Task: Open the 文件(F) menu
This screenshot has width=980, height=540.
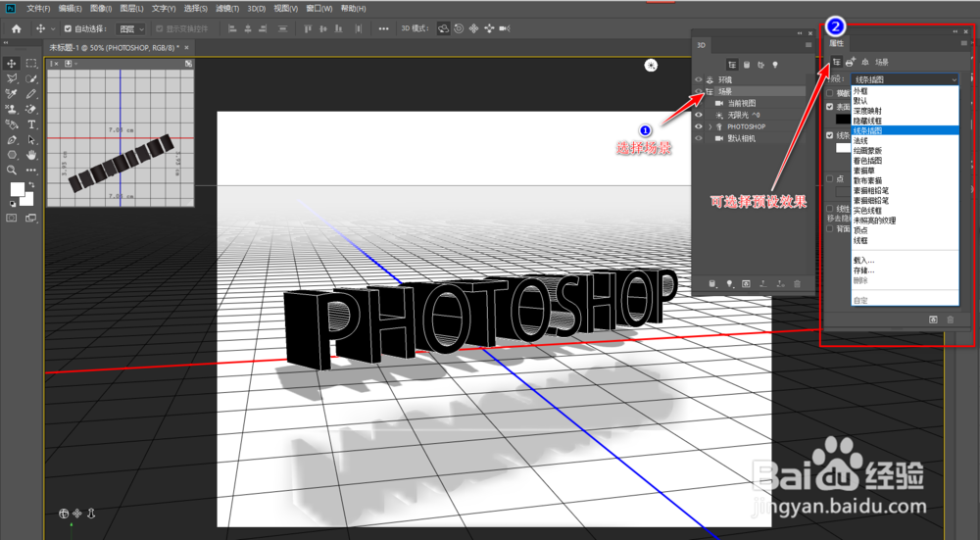Action: coord(38,9)
